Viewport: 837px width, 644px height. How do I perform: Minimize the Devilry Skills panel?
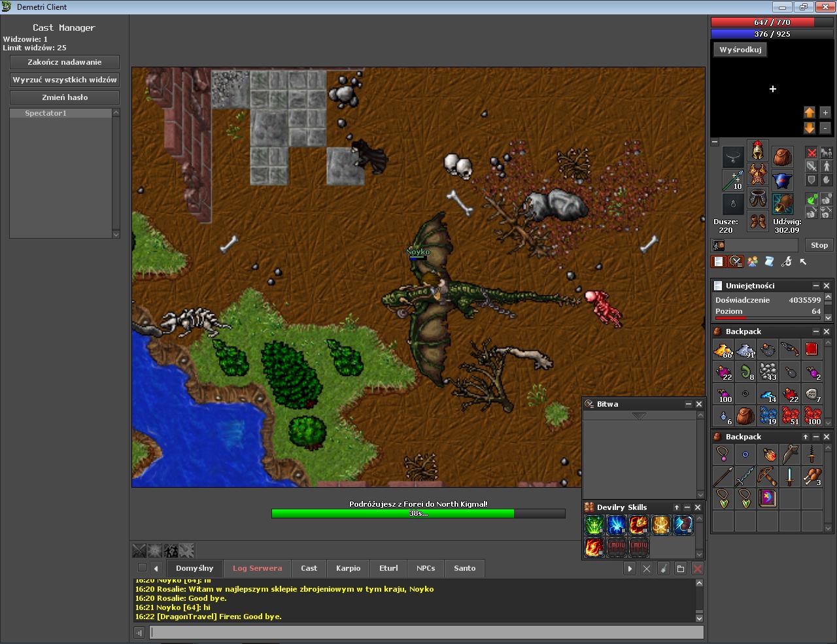point(687,507)
